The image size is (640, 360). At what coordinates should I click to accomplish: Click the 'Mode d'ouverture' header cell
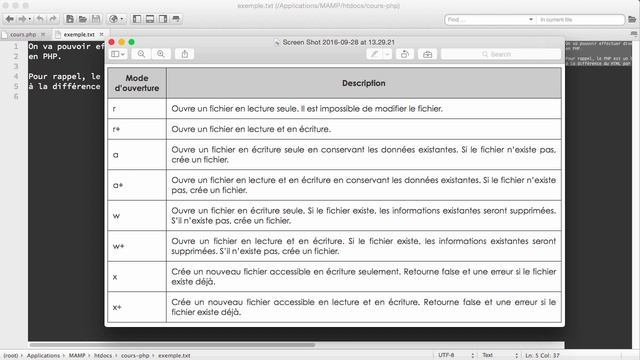tap(137, 83)
